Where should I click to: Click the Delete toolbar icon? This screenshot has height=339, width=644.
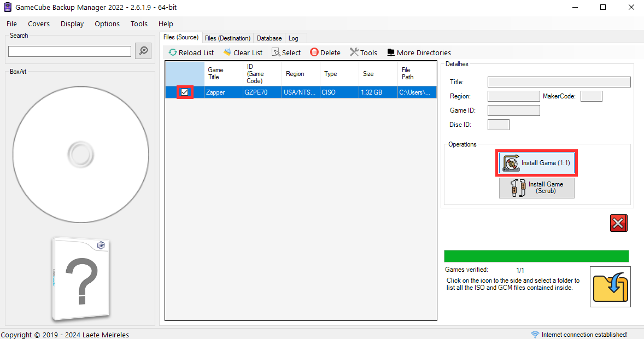click(325, 52)
